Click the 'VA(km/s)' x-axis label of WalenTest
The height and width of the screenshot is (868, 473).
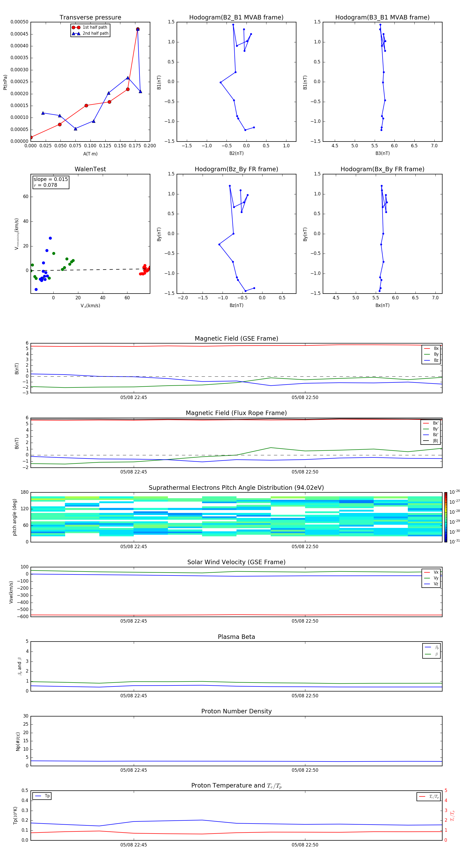(90, 306)
